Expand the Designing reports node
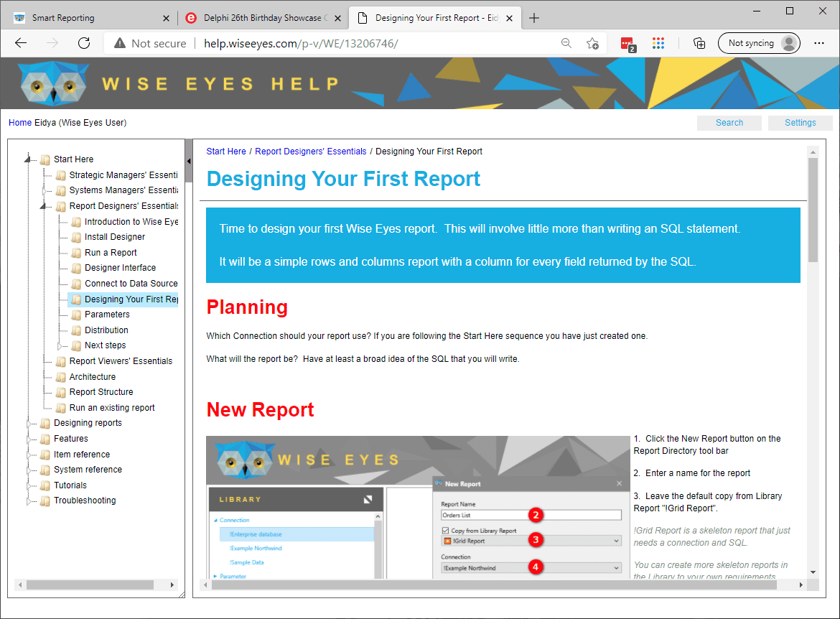The width and height of the screenshot is (840, 619). 29,424
